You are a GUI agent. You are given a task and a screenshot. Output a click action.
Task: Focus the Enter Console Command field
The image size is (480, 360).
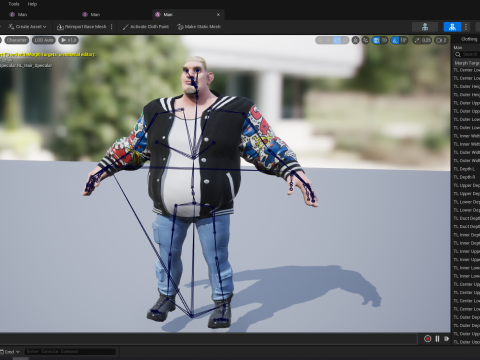click(x=70, y=351)
